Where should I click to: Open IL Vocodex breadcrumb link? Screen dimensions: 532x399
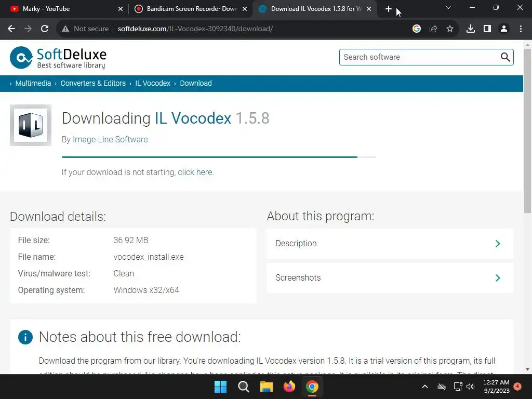153,84
